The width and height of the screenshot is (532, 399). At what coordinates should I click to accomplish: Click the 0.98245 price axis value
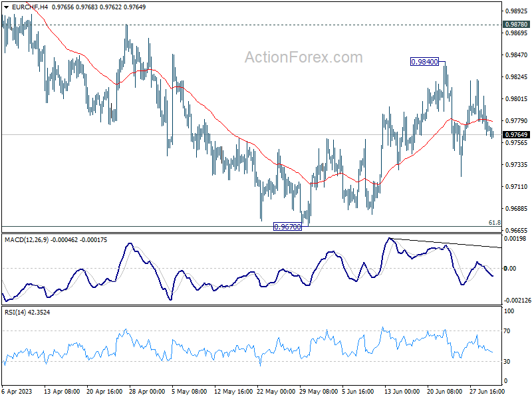[517, 77]
